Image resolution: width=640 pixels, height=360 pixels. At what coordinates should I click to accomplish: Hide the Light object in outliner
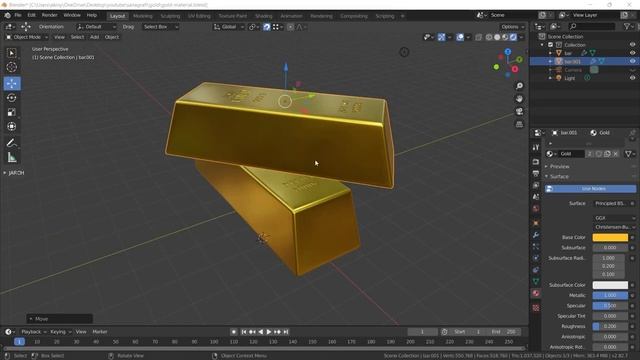(632, 78)
